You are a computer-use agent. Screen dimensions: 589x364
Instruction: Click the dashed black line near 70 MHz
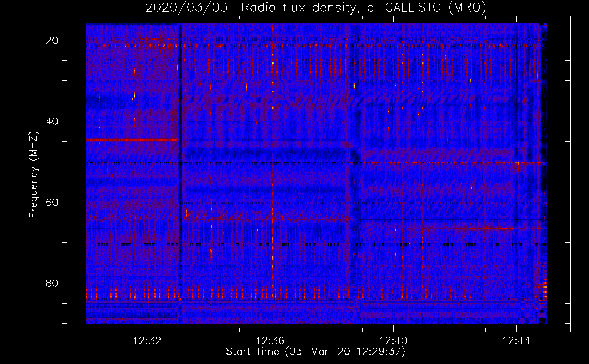[316, 244]
